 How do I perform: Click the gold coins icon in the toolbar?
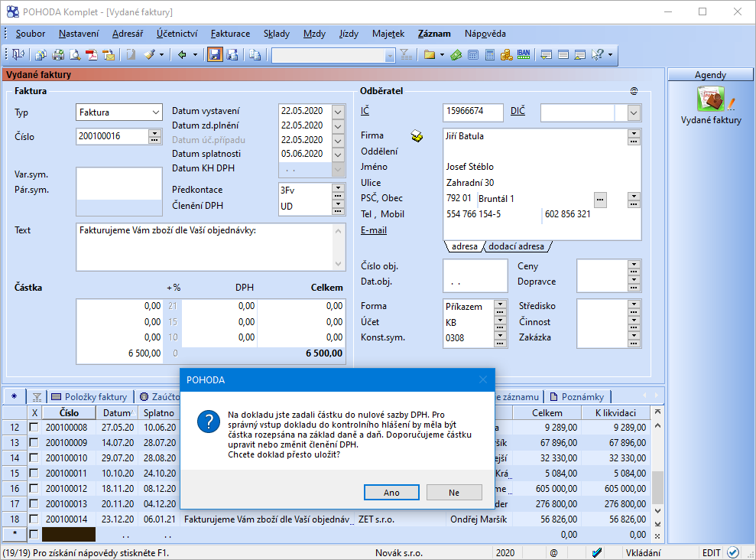[x=506, y=55]
